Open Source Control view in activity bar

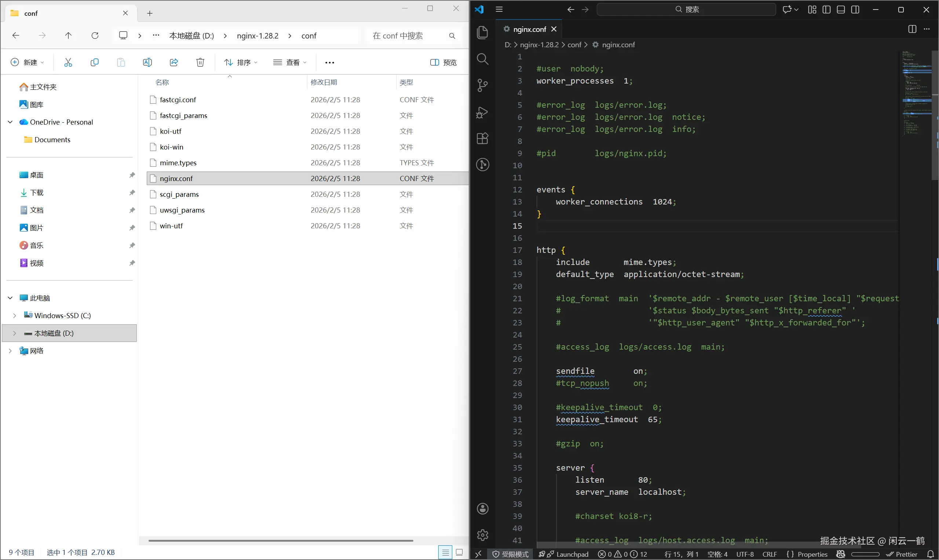click(483, 85)
